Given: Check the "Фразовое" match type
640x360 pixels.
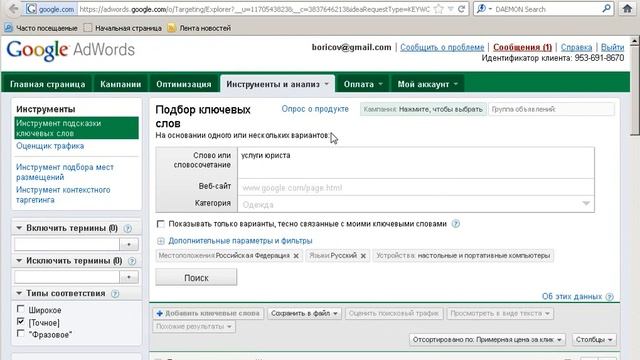Looking at the screenshot, I should 21,333.
